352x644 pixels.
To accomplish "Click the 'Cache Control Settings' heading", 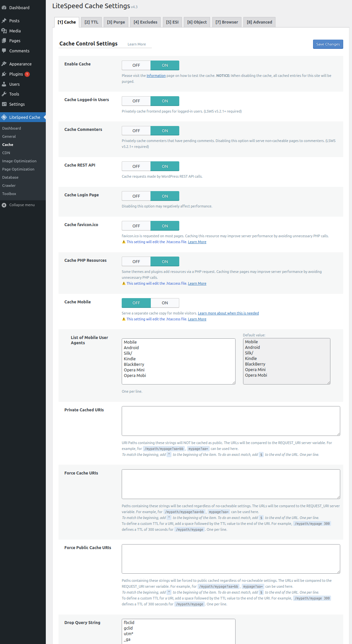I will [88, 44].
